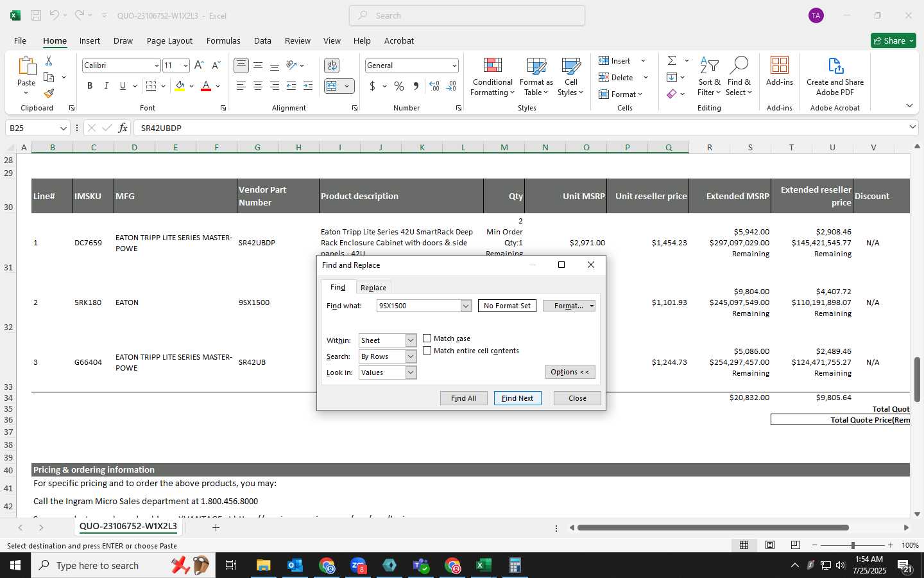Viewport: 924px width, 578px height.
Task: Toggle Middle Align button
Action: 258,66
